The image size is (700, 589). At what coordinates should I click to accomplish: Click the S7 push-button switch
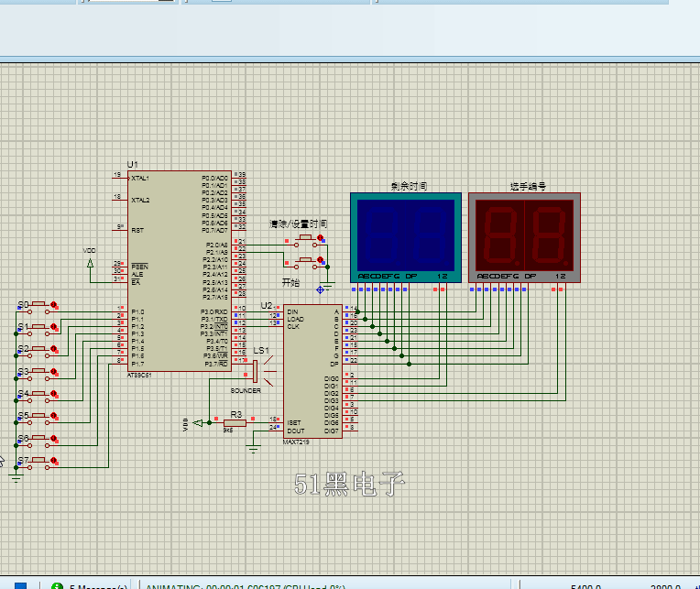[38, 464]
